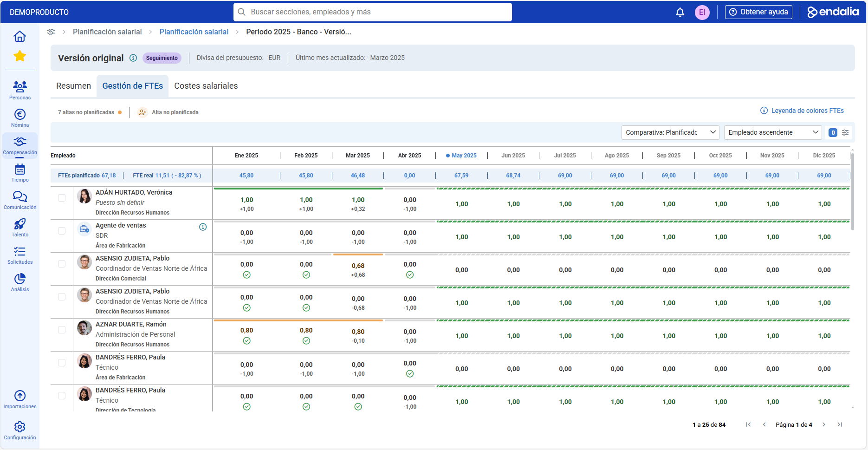
Task: Open the Nómina sidebar icon
Action: [x=20, y=114]
